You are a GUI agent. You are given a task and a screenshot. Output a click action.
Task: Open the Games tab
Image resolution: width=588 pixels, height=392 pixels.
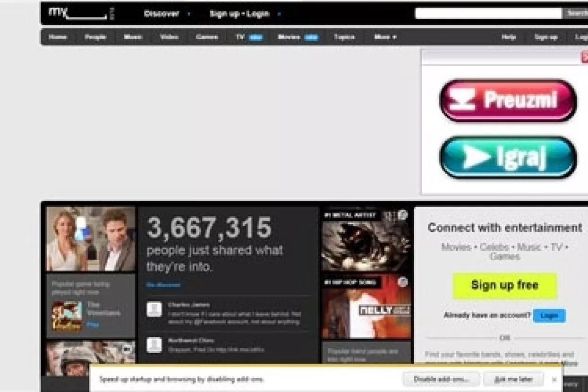(207, 37)
